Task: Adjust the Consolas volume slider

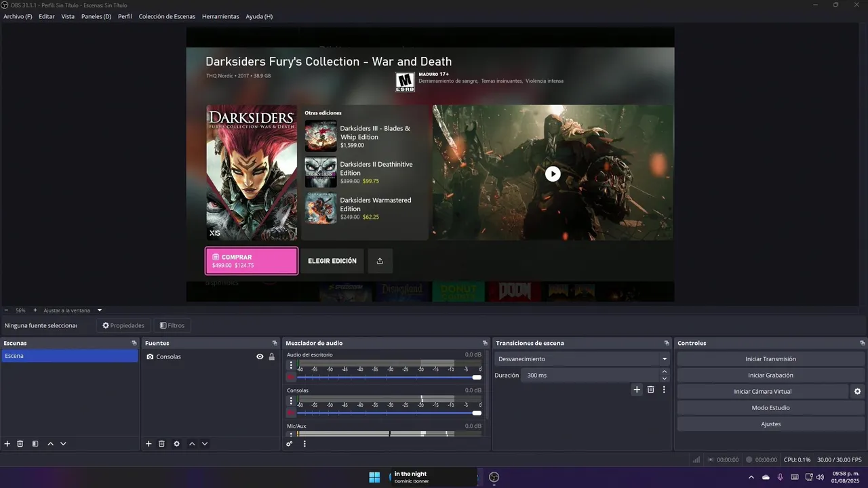Action: 389,413
